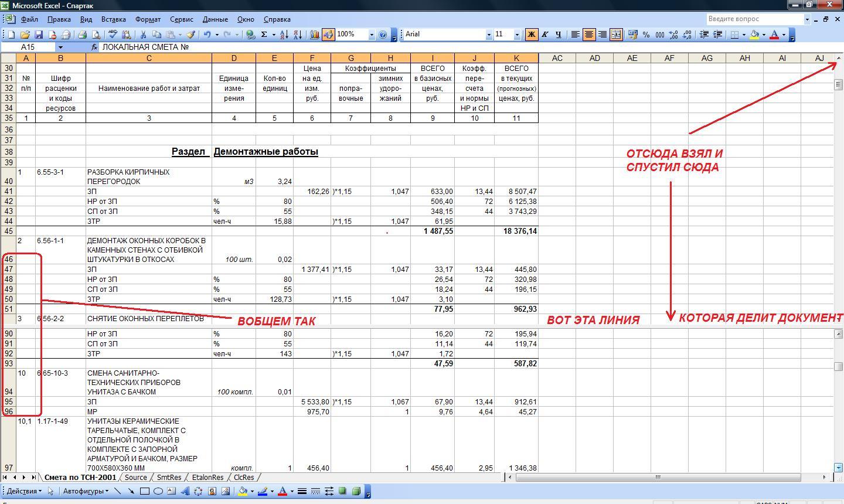Click the yellow Fill Color bucket

pos(755,35)
